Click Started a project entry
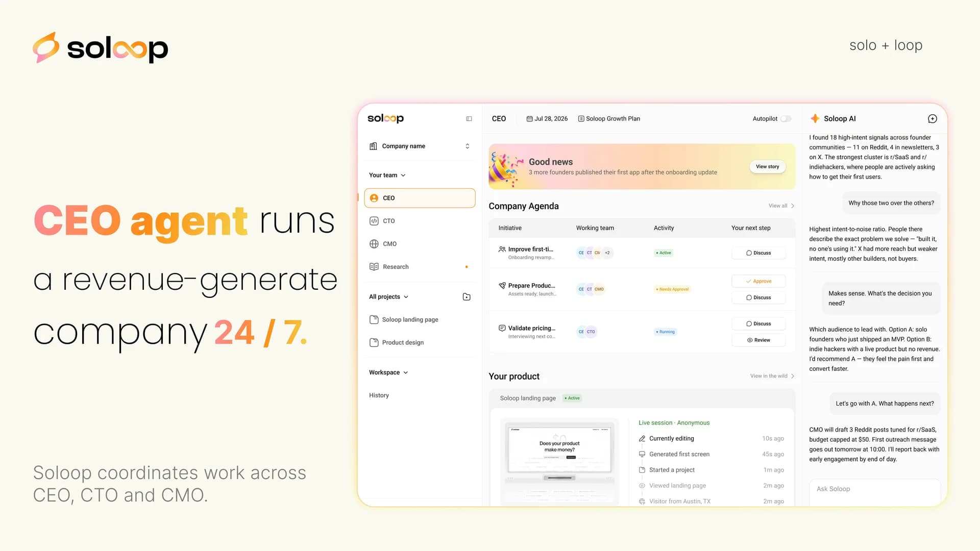 pyautogui.click(x=711, y=470)
